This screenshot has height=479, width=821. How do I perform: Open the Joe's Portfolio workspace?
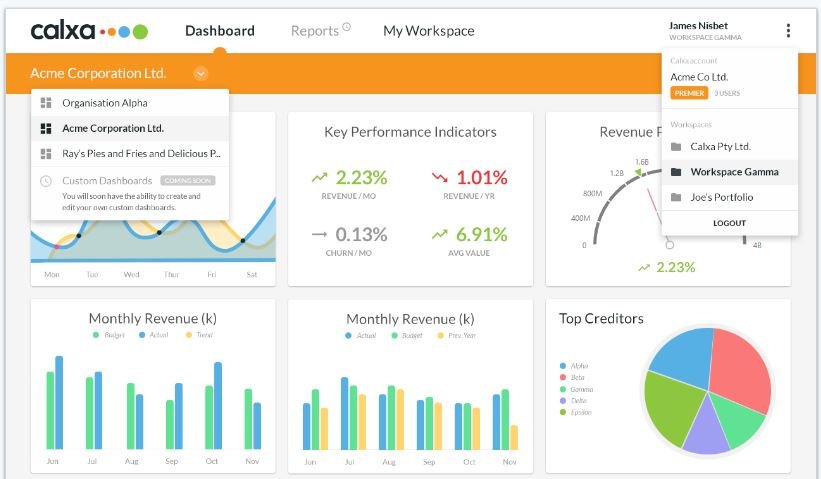click(x=730, y=197)
